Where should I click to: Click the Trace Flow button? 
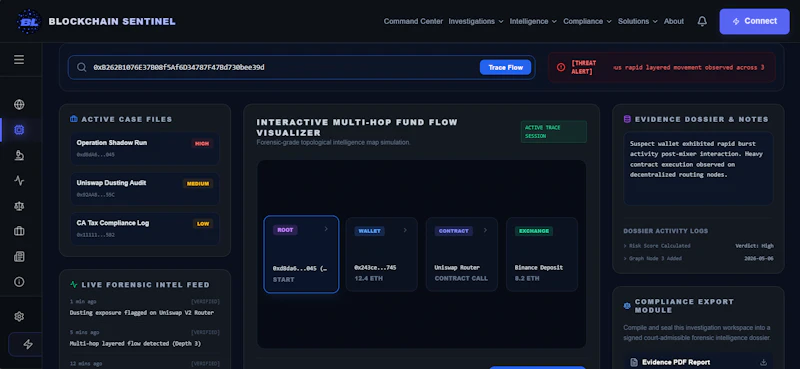tap(505, 67)
